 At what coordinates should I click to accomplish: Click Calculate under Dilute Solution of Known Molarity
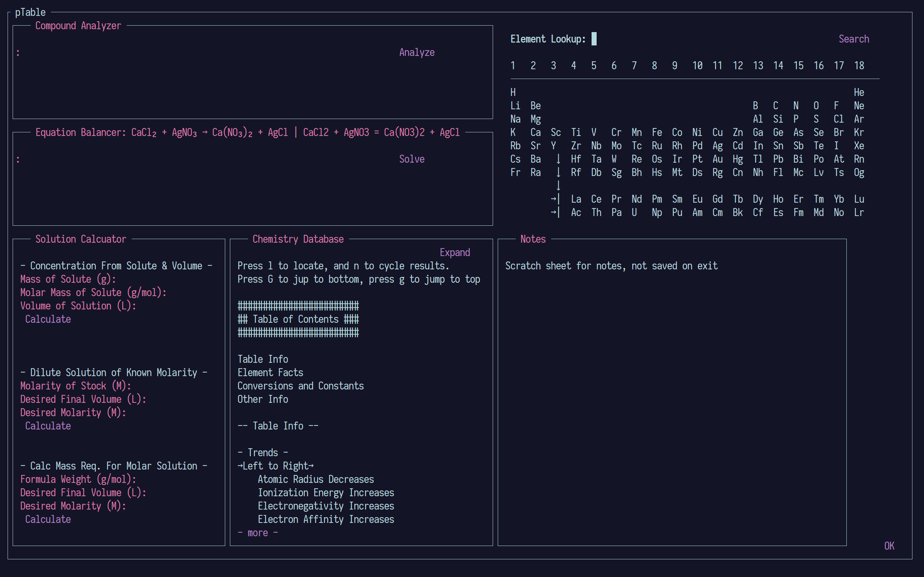point(48,426)
